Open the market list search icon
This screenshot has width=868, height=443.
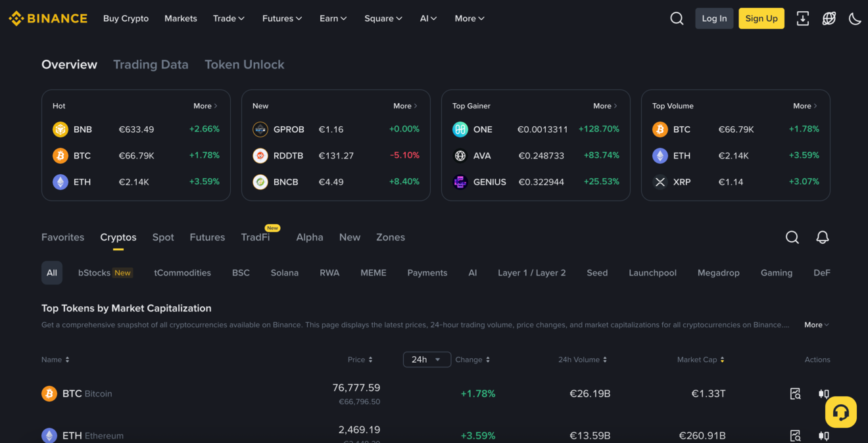pyautogui.click(x=792, y=237)
